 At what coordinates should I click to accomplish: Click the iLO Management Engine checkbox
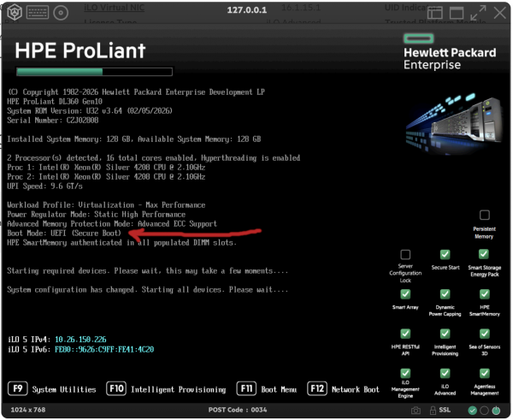coord(405,373)
